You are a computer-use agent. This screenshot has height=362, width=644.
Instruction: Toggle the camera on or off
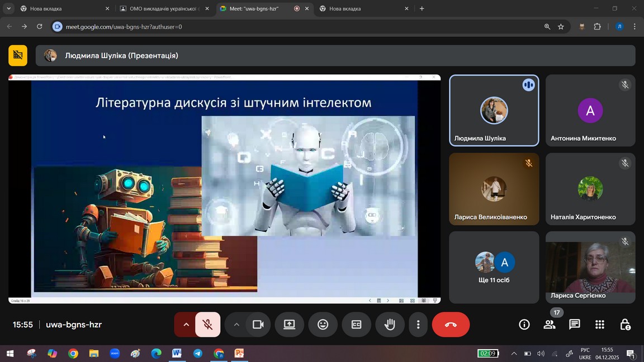(258, 325)
